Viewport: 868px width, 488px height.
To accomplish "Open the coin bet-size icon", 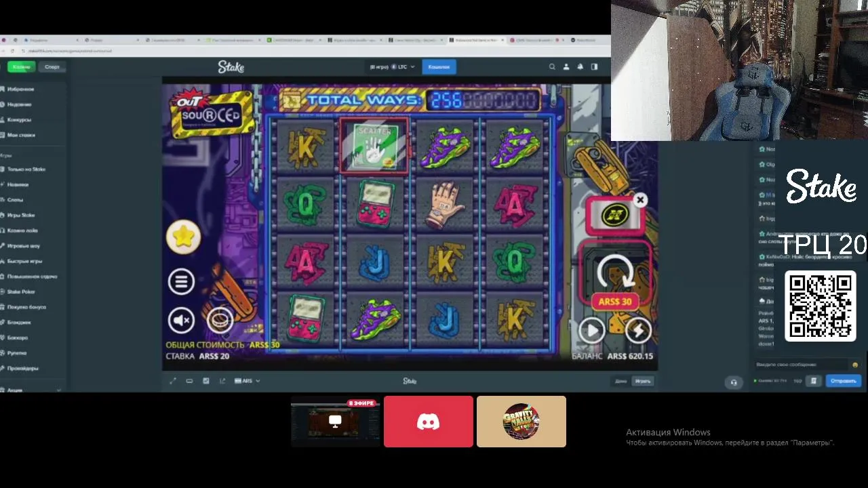I will 220,320.
